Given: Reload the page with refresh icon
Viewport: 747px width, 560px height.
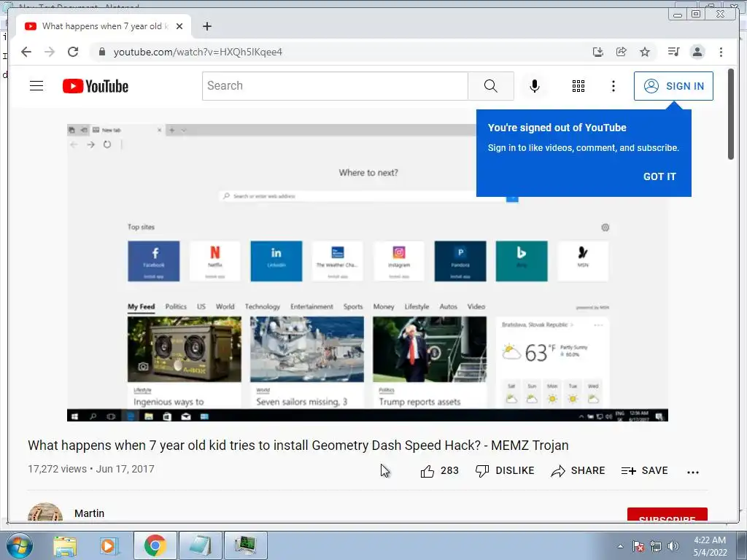Looking at the screenshot, I should click(73, 52).
